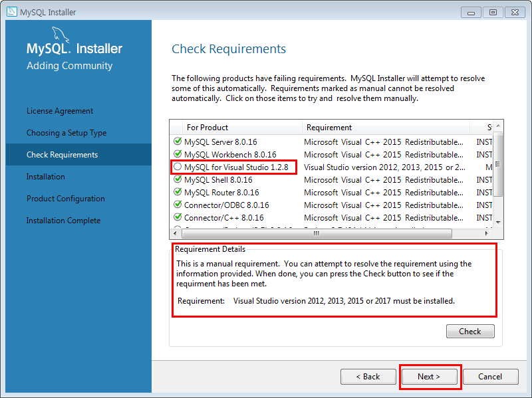Screen dimensions: 532x398
Task: Click the Check button
Action: pos(470,331)
